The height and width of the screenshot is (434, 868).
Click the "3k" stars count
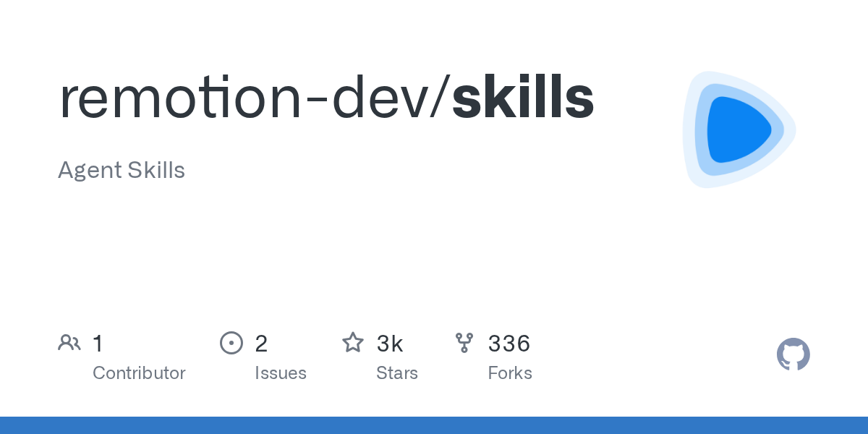(x=390, y=343)
